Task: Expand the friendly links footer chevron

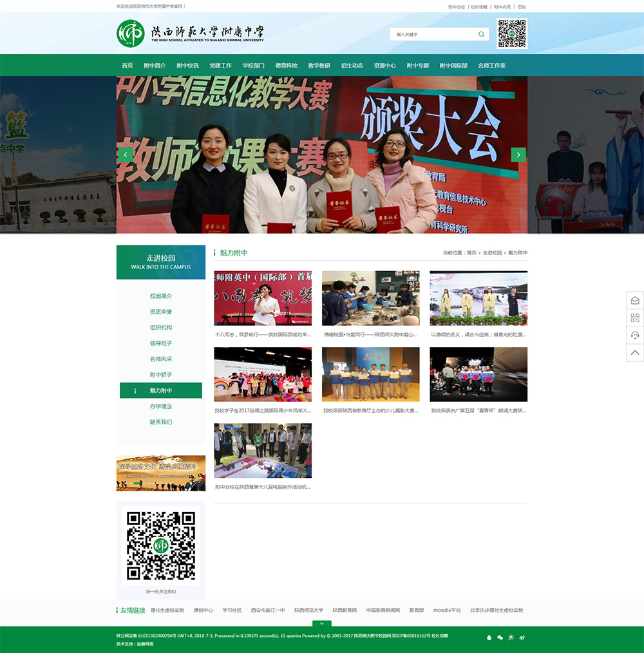Action: tap(321, 623)
